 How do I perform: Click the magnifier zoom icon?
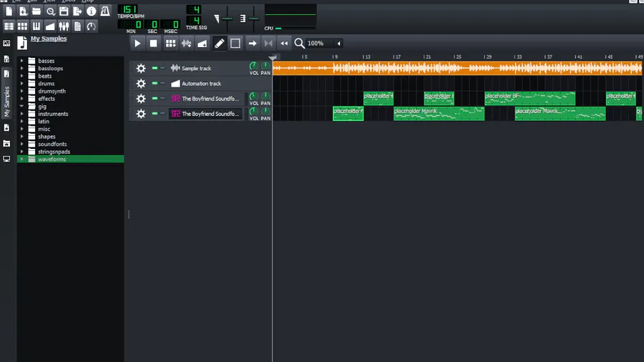point(299,43)
